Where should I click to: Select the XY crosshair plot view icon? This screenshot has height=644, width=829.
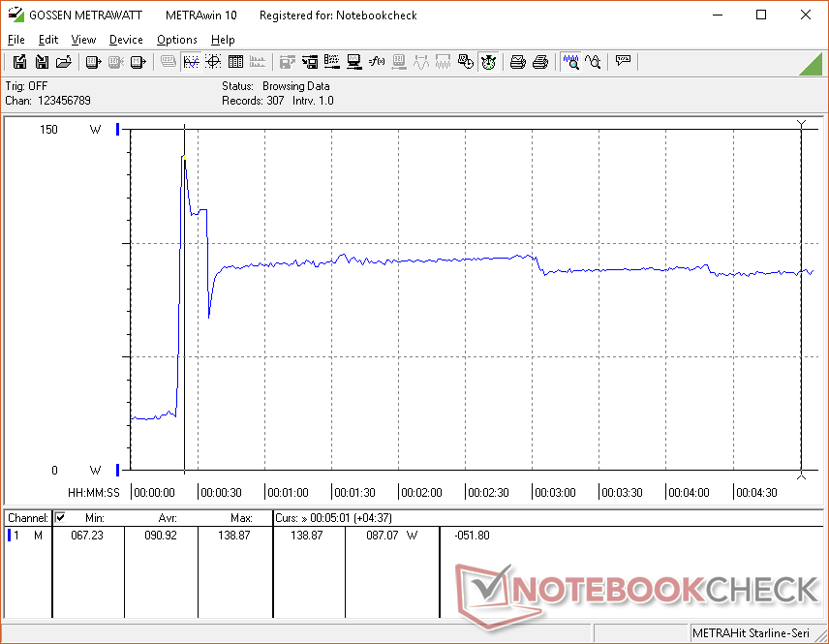(x=213, y=62)
